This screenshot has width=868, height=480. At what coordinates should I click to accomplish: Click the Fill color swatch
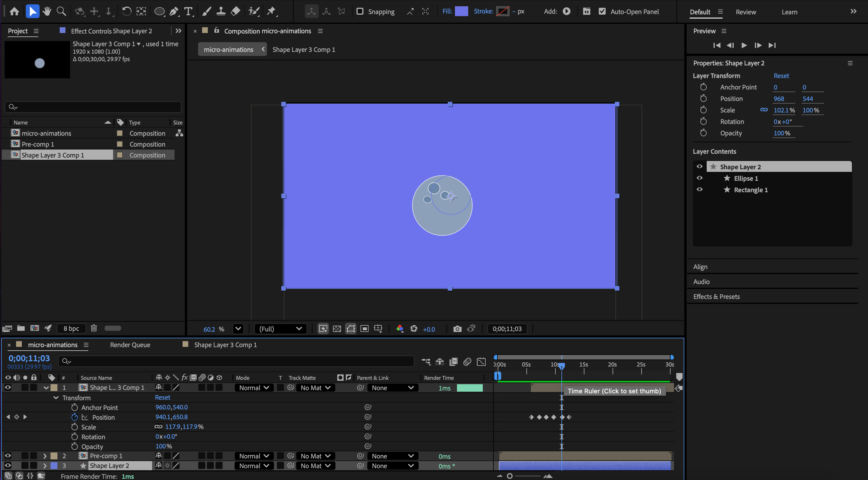click(461, 11)
